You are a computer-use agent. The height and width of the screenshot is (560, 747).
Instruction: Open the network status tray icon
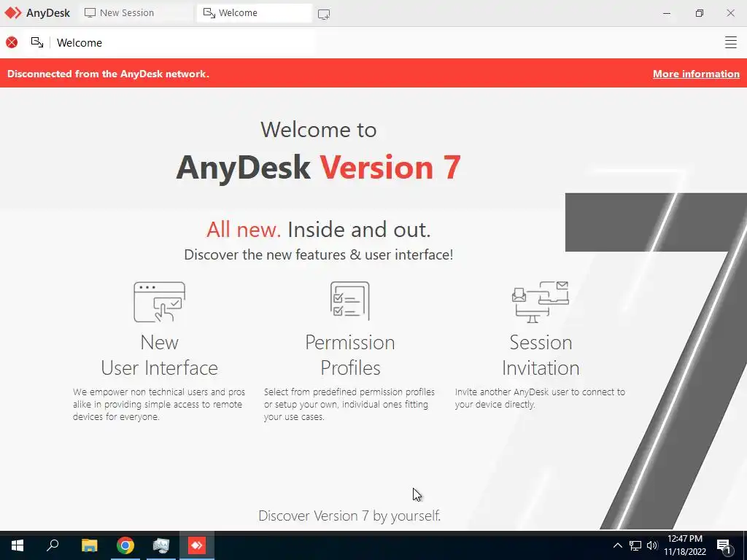(x=635, y=545)
